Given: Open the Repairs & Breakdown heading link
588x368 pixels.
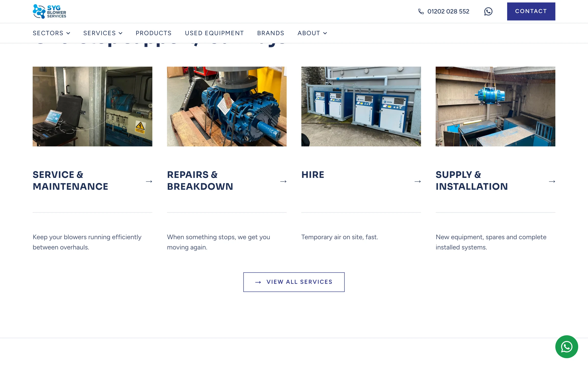Looking at the screenshot, I should point(200,181).
